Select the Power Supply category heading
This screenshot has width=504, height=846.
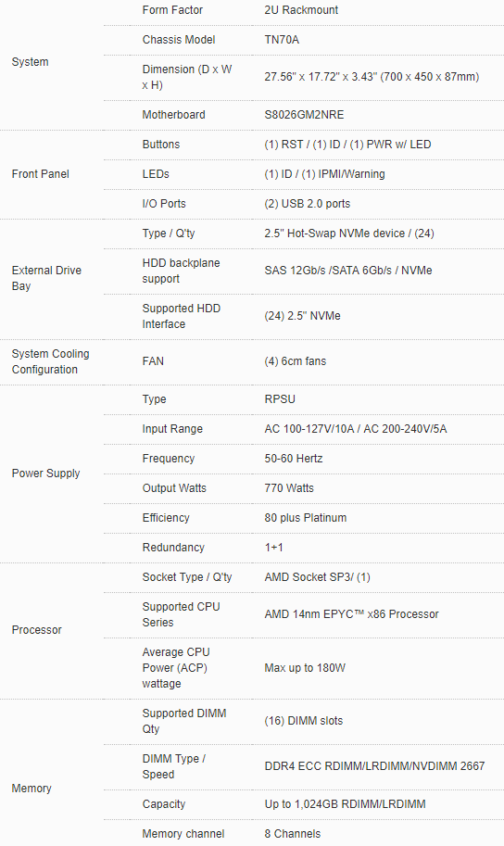(46, 474)
